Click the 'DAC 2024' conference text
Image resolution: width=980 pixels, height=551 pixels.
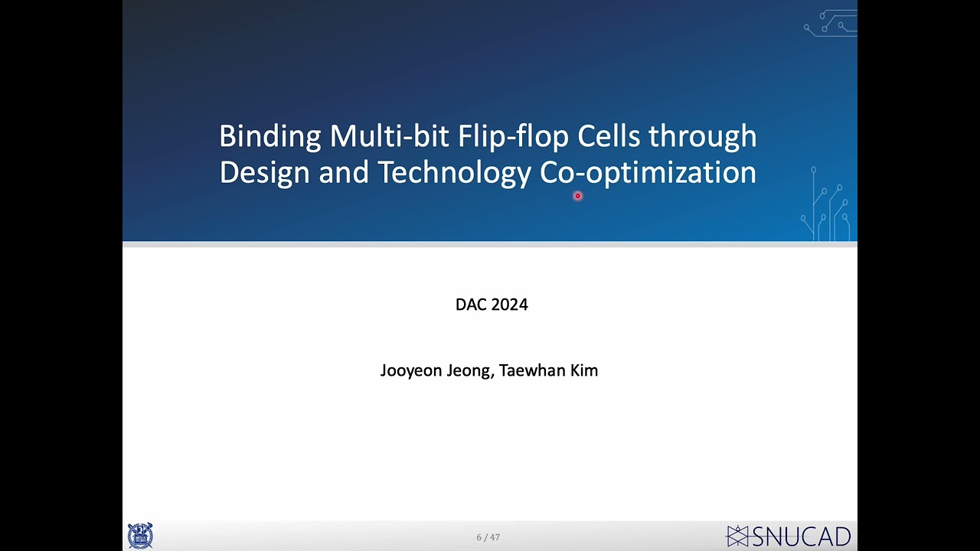[492, 305]
